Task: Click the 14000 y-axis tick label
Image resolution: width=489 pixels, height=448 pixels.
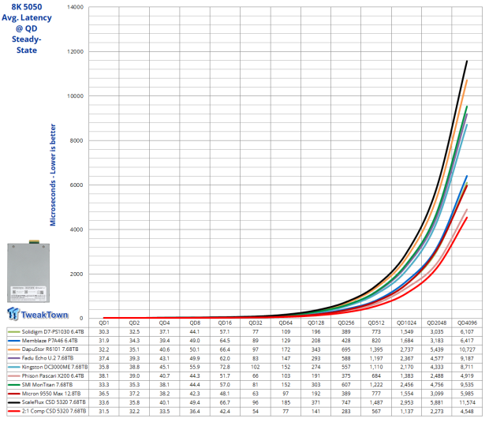Action: 77,7
